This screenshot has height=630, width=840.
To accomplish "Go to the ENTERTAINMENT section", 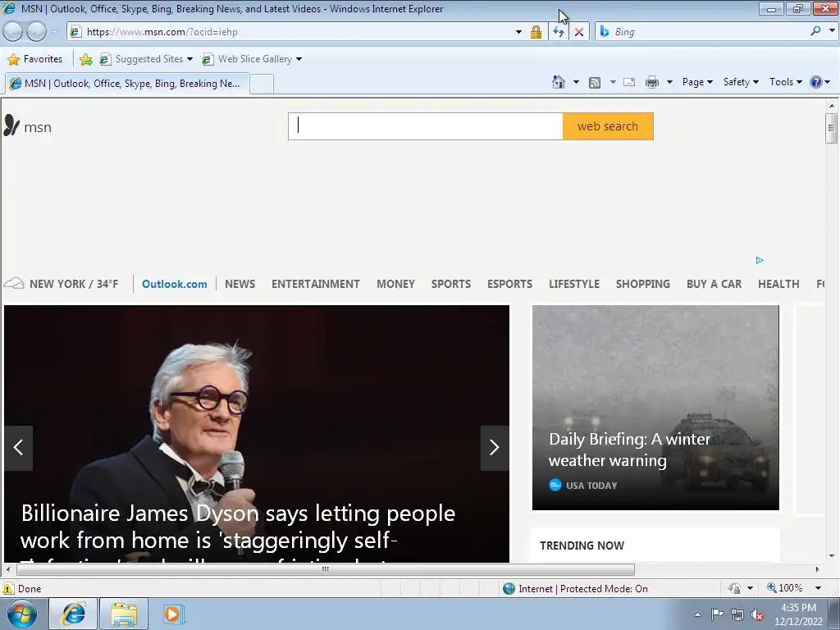I will click(x=316, y=284).
